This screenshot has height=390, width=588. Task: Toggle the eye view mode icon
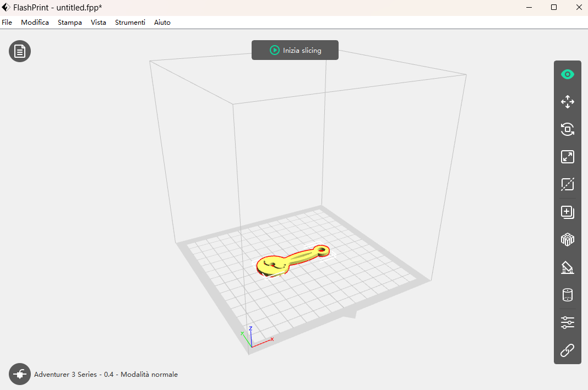(x=567, y=74)
